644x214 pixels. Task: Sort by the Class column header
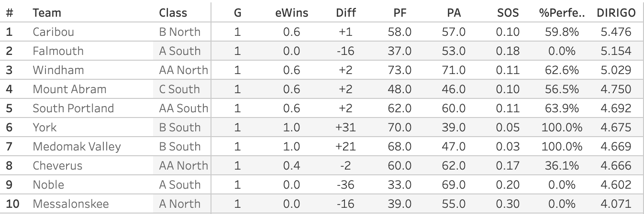pyautogui.click(x=173, y=13)
